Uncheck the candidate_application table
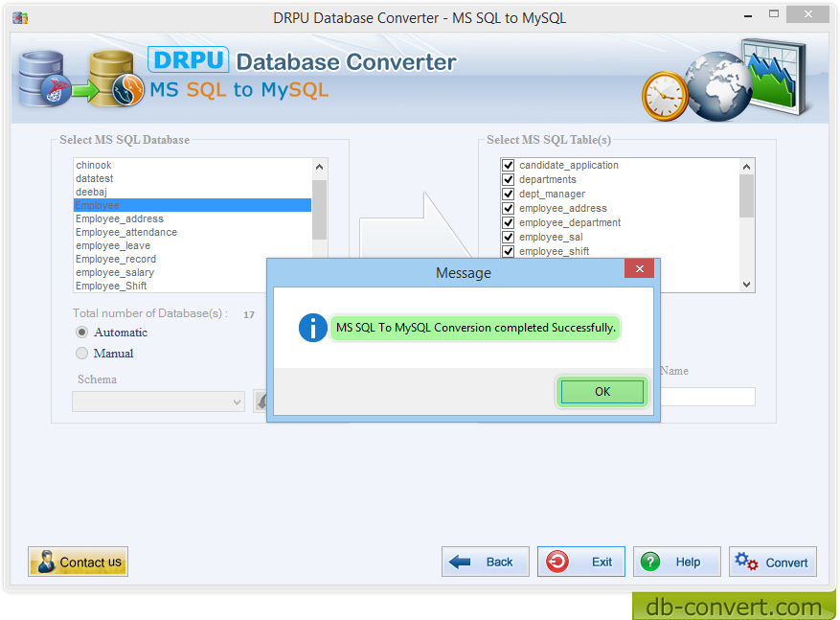 point(509,165)
